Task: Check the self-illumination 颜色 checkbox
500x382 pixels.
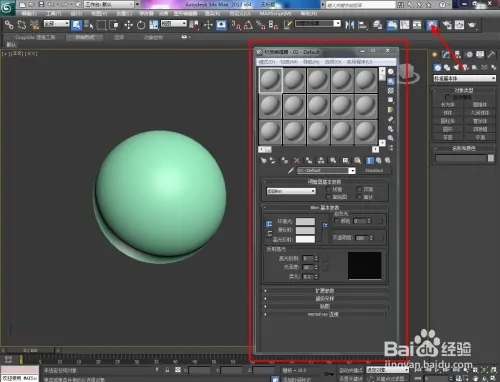Action: pos(337,221)
